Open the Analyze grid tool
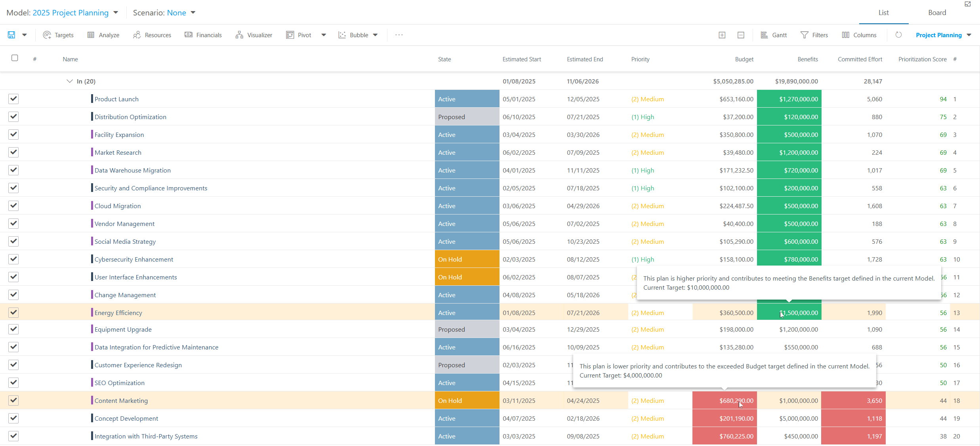Viewport: 980px width, 446px height. point(103,35)
